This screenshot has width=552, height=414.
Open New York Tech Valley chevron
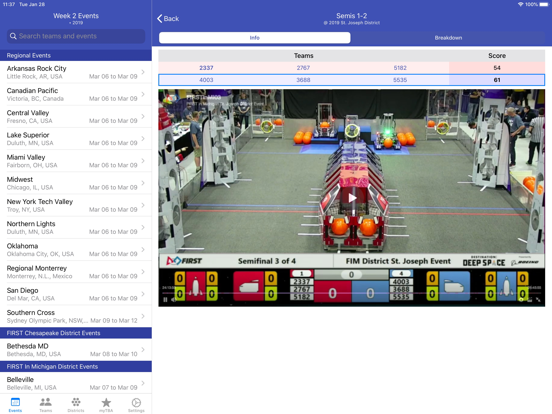(143, 205)
